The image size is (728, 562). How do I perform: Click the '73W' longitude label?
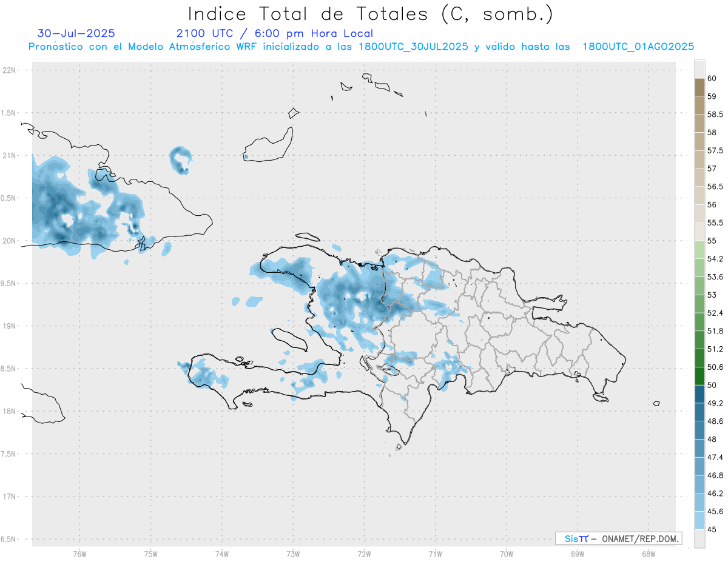(293, 554)
